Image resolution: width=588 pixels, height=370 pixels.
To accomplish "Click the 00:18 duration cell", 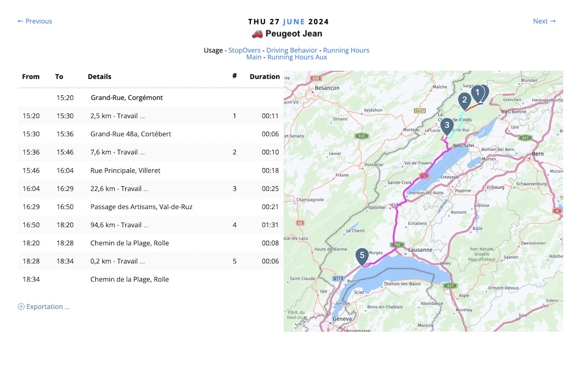I will 270,170.
